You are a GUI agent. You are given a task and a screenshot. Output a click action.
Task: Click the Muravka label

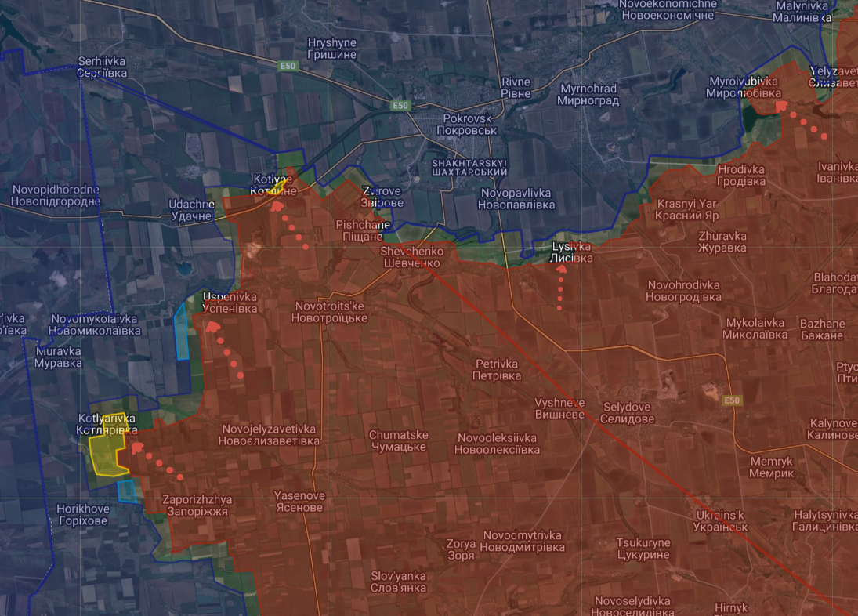click(x=58, y=357)
